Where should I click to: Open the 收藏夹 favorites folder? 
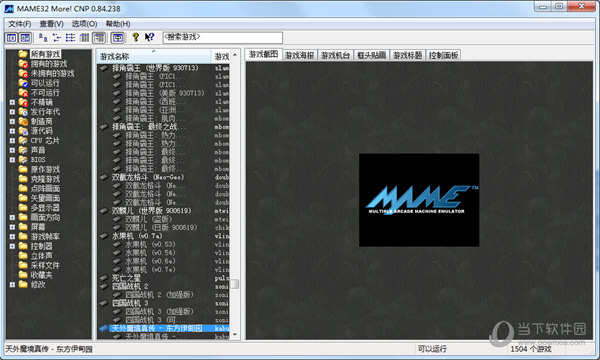click(41, 275)
